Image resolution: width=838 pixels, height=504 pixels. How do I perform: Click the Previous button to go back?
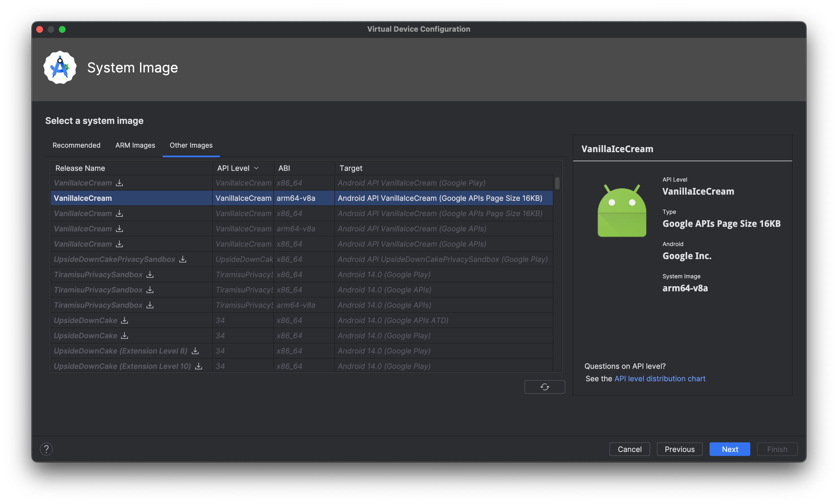[679, 449]
